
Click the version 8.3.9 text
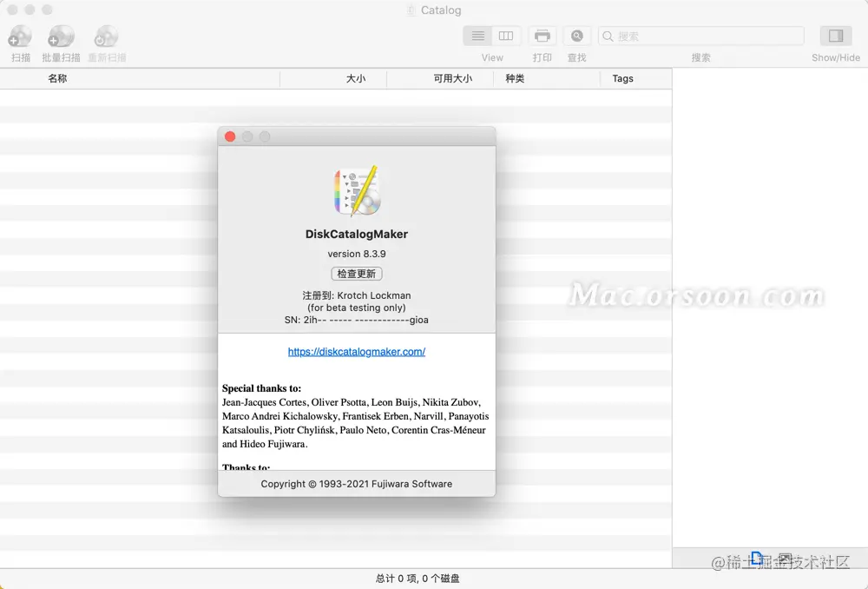point(357,254)
